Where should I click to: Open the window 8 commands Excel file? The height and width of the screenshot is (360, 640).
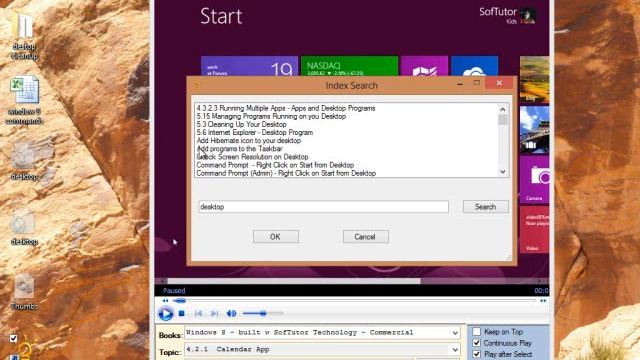pyautogui.click(x=24, y=100)
